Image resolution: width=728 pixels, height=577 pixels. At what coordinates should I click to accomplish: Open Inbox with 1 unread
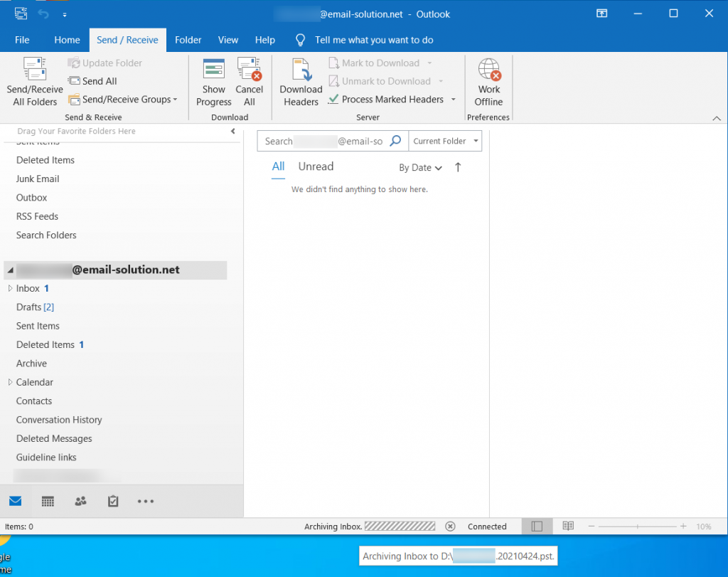33,289
